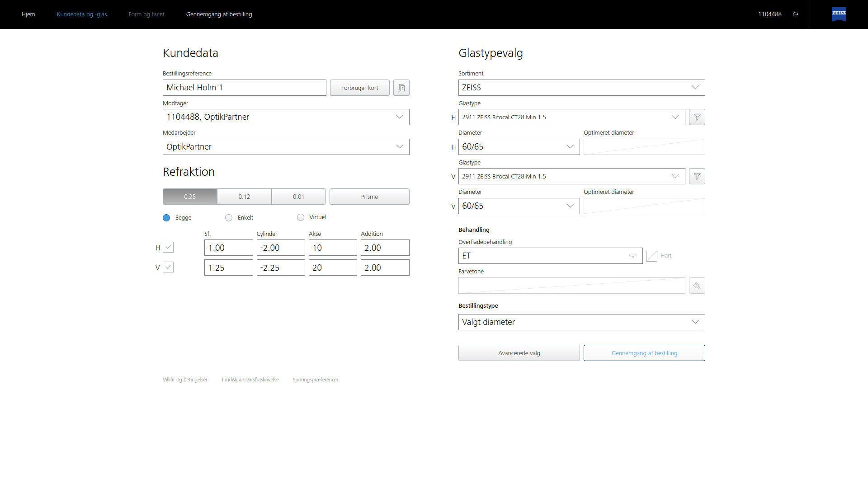Toggle the V eye checkbox in Refraktion
The image size is (868, 488).
click(168, 267)
